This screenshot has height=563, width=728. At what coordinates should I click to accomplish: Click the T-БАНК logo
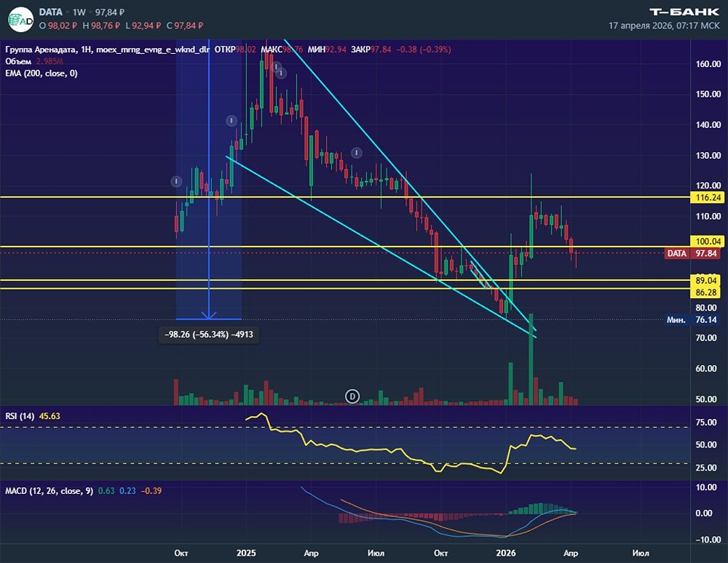click(x=684, y=12)
